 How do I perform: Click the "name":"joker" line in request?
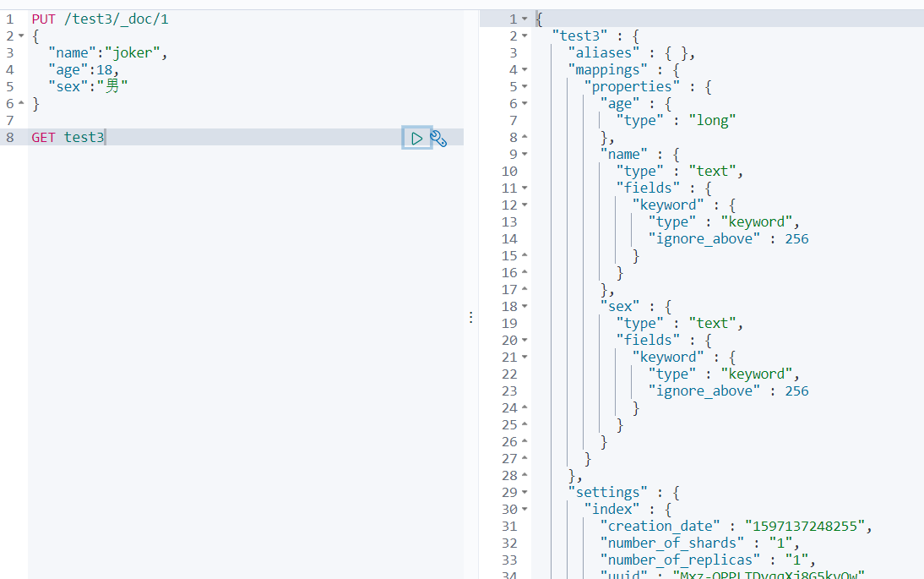click(x=108, y=53)
